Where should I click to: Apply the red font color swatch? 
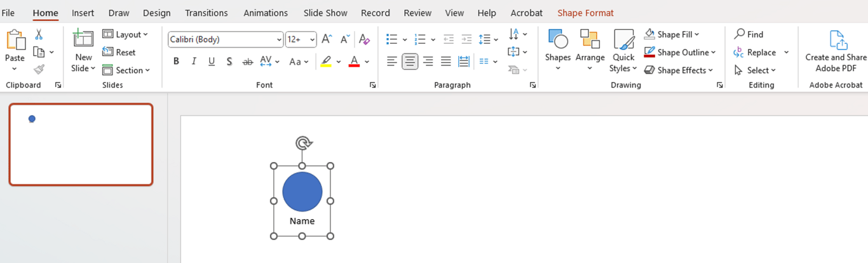[x=355, y=62]
